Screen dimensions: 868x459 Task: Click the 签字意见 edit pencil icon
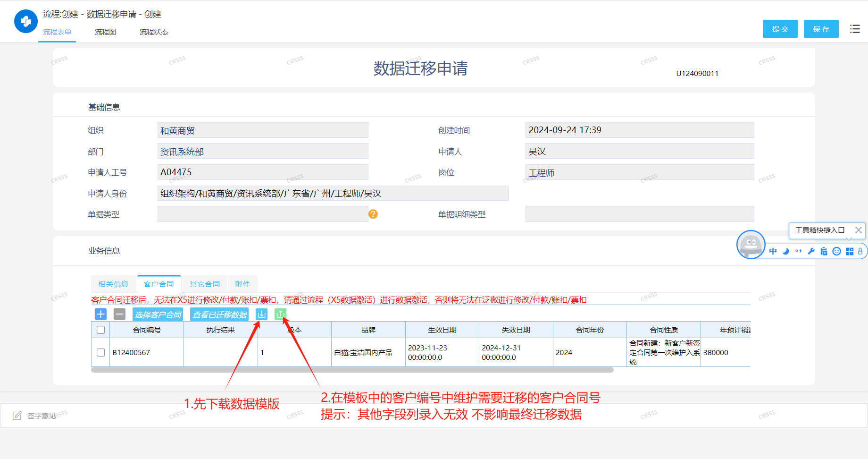click(x=17, y=416)
